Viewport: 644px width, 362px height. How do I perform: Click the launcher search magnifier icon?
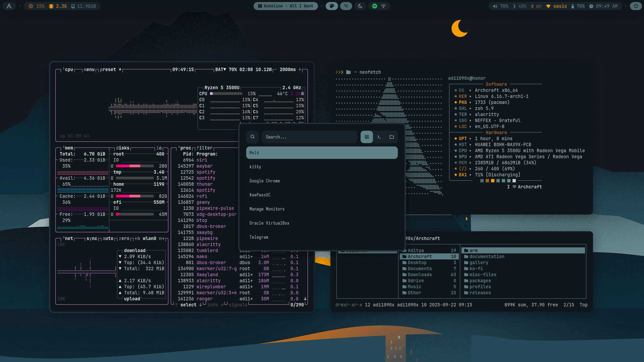pos(253,137)
